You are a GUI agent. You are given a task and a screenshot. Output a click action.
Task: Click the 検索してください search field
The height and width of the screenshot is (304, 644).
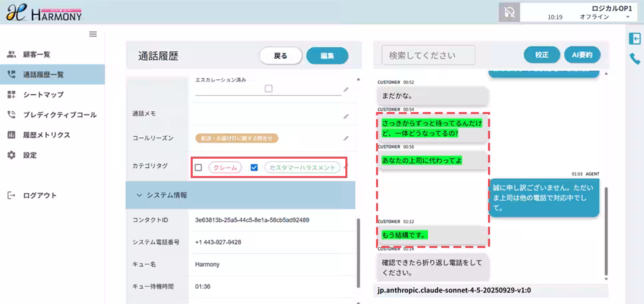coord(428,55)
